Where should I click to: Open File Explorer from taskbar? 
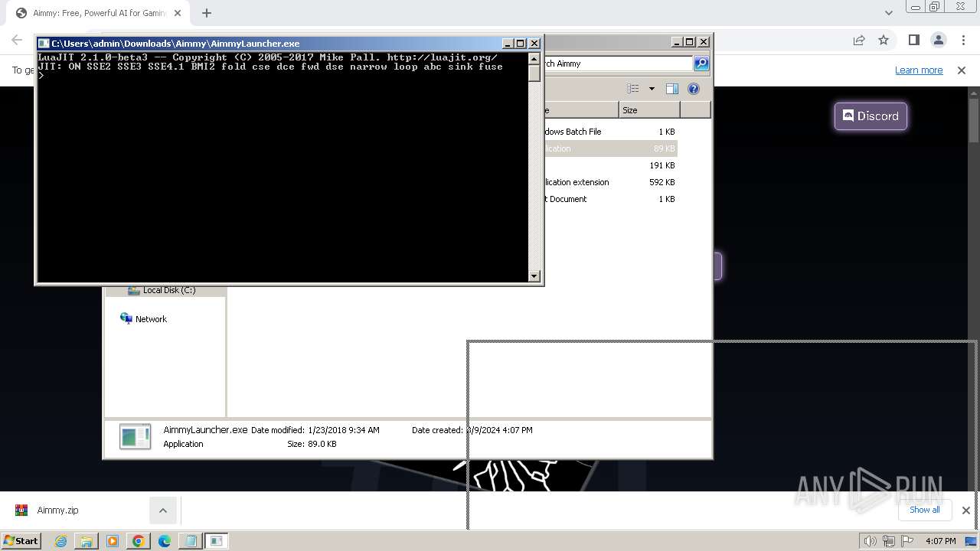click(87, 541)
